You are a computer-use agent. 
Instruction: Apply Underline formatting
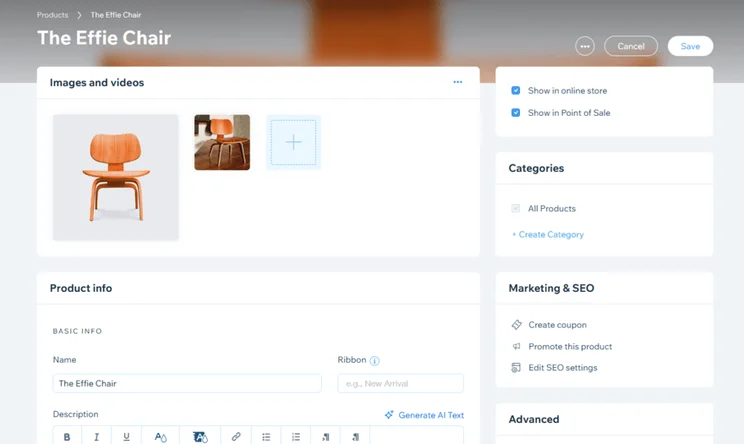click(126, 437)
